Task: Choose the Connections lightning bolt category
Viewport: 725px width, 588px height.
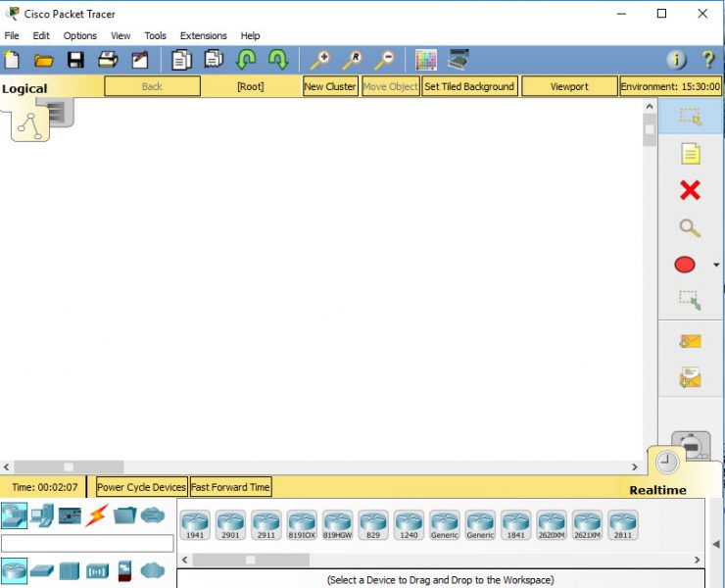Action: [x=97, y=515]
